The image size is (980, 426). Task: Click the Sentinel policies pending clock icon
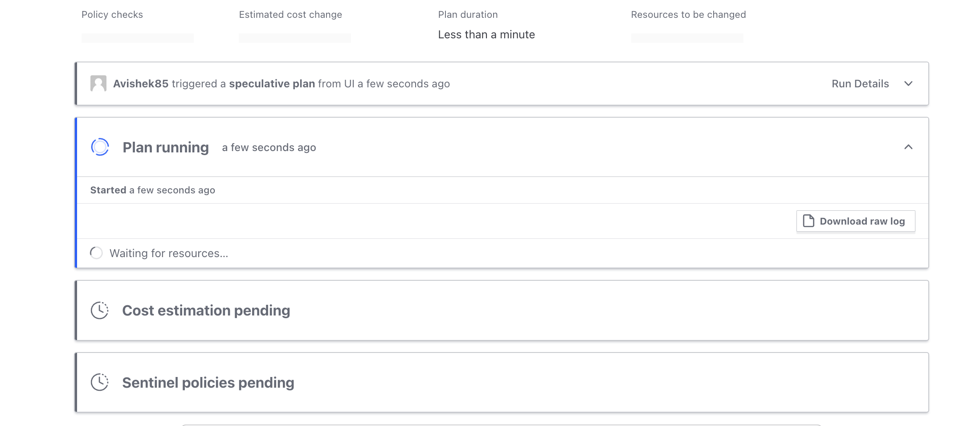100,382
